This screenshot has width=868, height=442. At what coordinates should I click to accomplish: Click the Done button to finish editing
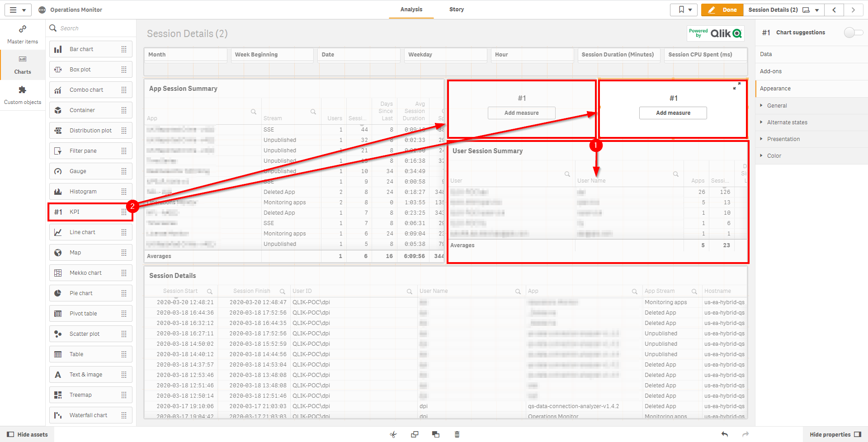(722, 9)
